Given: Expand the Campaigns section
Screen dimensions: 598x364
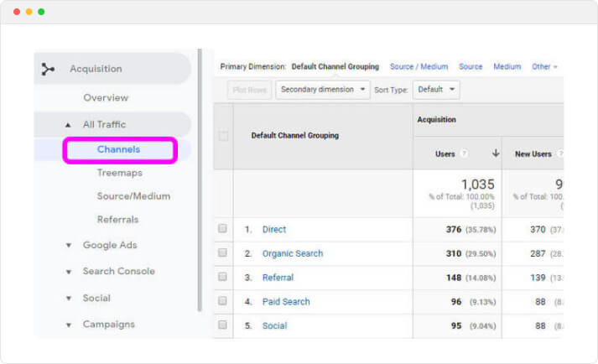Looking at the screenshot, I should [x=69, y=325].
